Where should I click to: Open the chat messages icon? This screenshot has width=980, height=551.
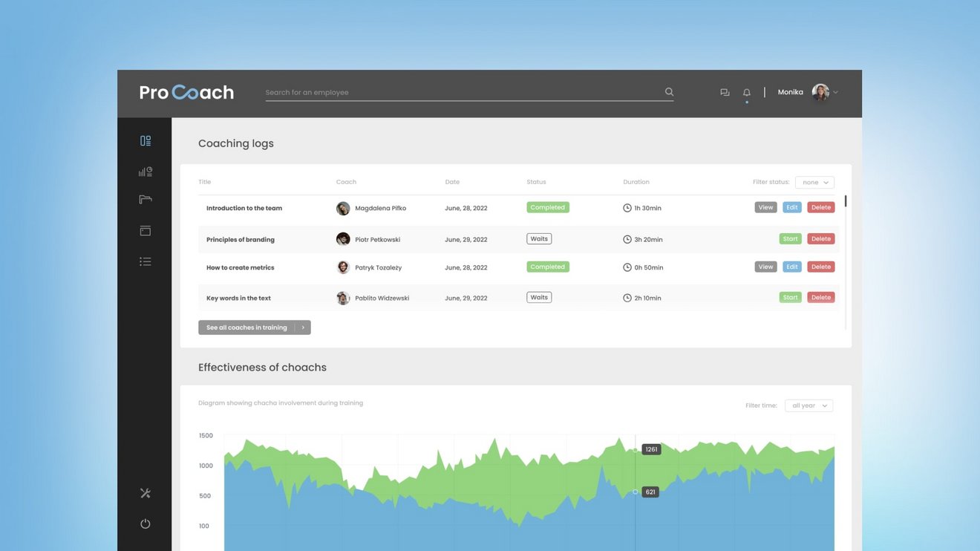click(725, 93)
